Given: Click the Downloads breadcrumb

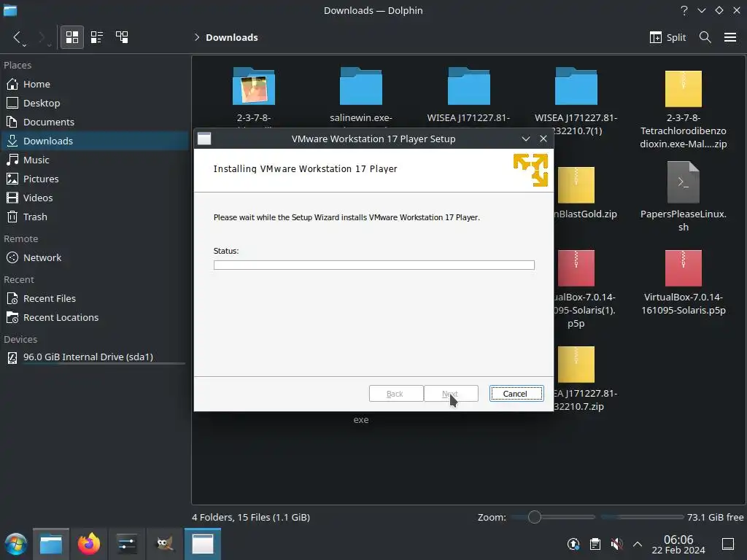Looking at the screenshot, I should click(231, 38).
